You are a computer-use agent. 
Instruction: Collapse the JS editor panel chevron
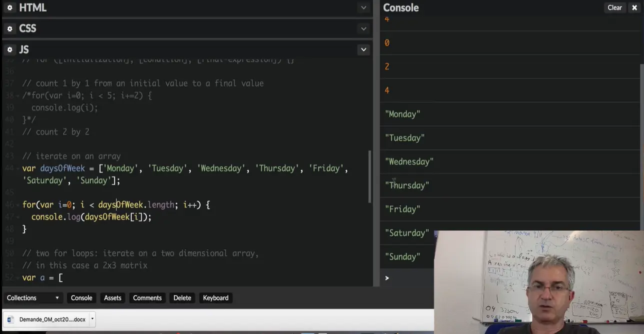click(363, 49)
